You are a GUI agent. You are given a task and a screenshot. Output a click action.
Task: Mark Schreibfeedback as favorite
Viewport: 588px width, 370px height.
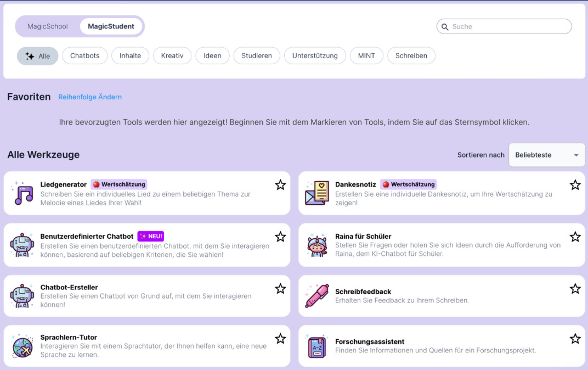pyautogui.click(x=575, y=289)
